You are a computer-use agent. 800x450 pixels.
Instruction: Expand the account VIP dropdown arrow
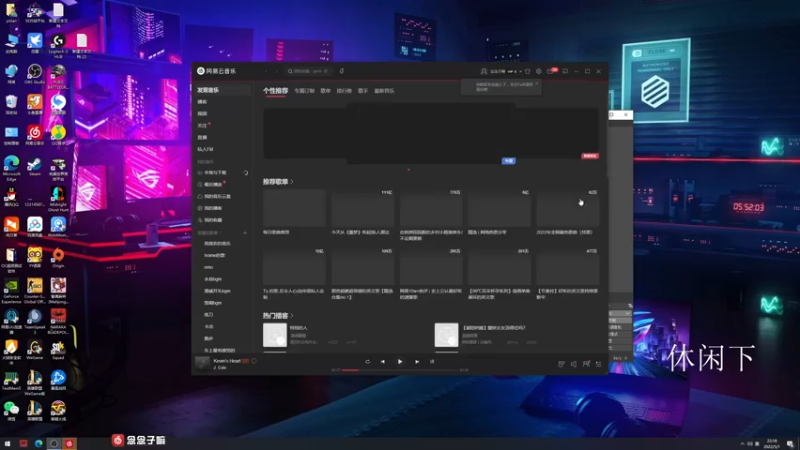(x=520, y=71)
